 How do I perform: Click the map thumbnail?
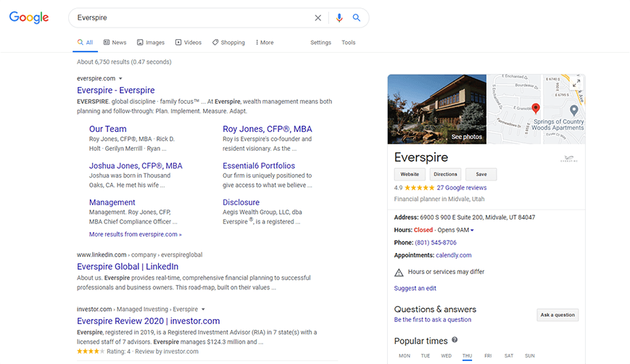[x=536, y=109]
